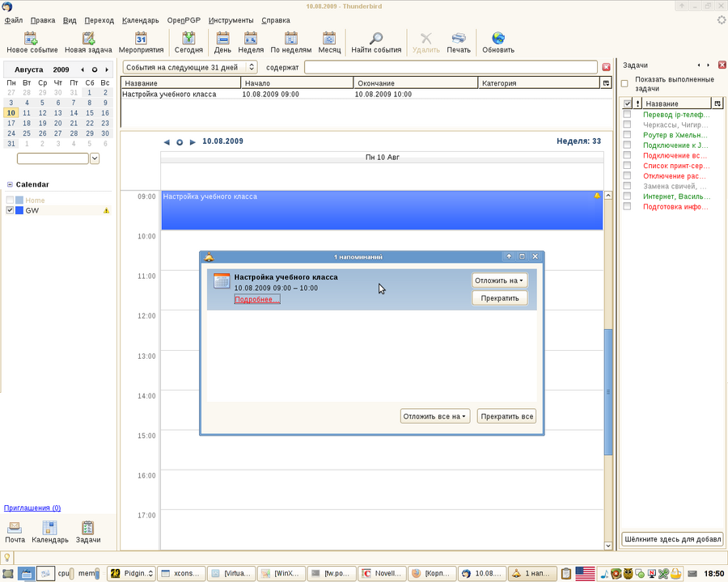Open the reminder's Details link

click(256, 299)
